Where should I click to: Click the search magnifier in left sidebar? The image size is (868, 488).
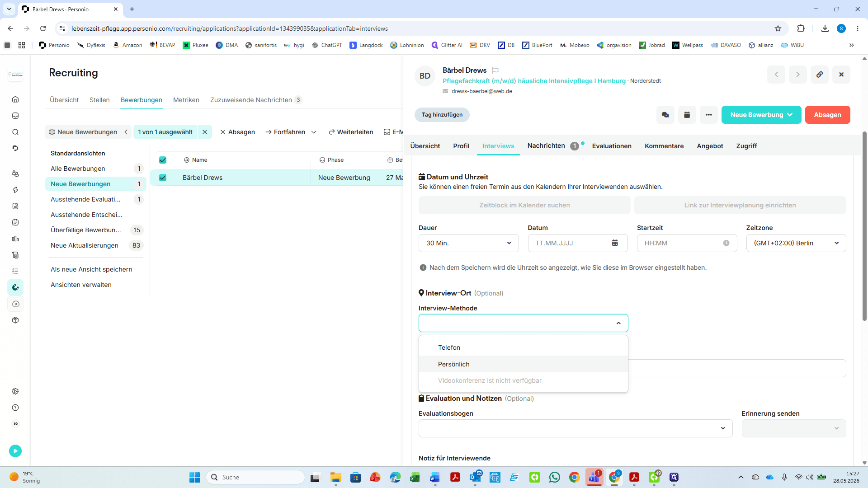tap(15, 132)
